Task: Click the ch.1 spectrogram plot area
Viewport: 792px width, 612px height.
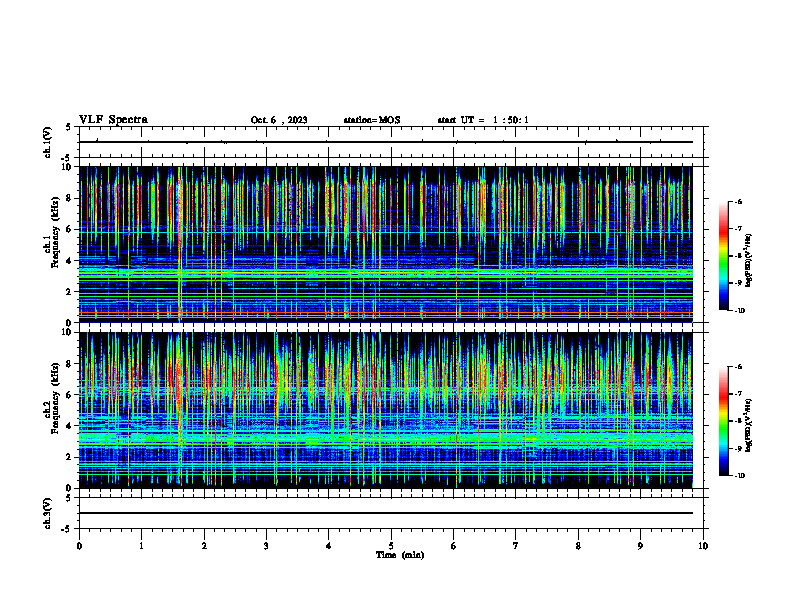Action: pos(386,244)
